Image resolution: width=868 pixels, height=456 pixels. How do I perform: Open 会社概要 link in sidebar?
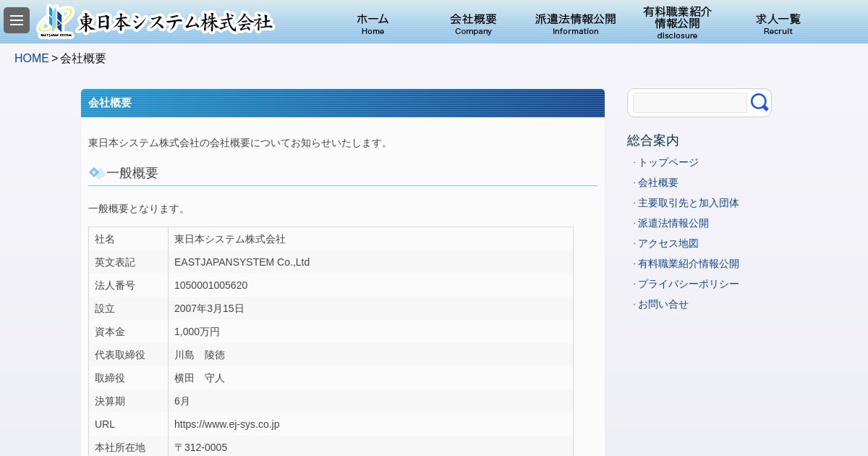[658, 182]
